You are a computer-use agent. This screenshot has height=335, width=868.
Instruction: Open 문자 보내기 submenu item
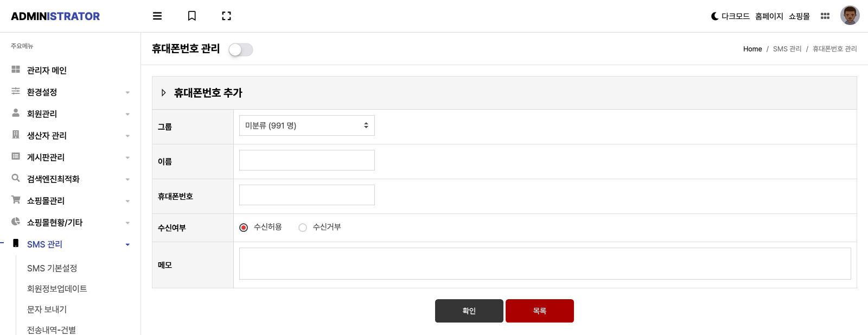pyautogui.click(x=47, y=309)
